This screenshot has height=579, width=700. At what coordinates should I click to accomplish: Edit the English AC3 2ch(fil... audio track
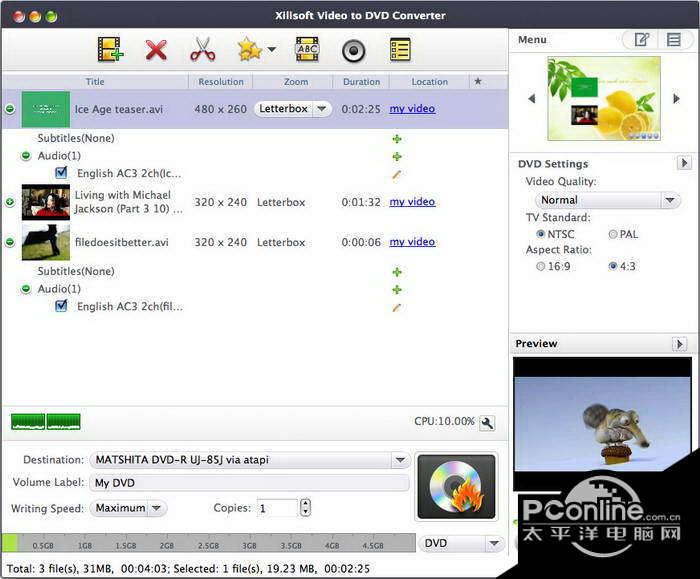click(396, 307)
